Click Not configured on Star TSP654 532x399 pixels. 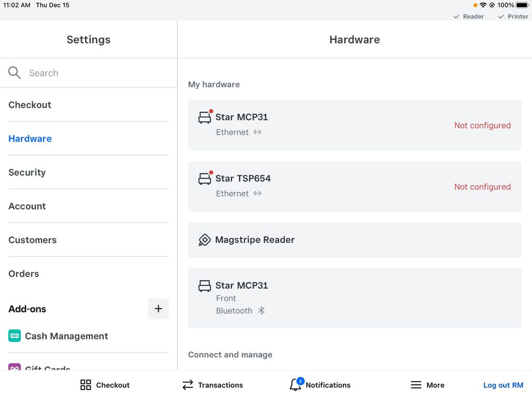coord(482,187)
